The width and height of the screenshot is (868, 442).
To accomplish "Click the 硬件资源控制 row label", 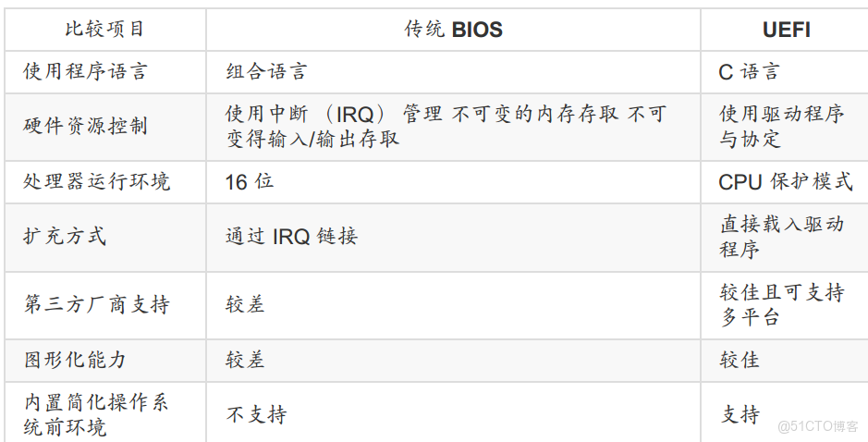I will point(85,126).
